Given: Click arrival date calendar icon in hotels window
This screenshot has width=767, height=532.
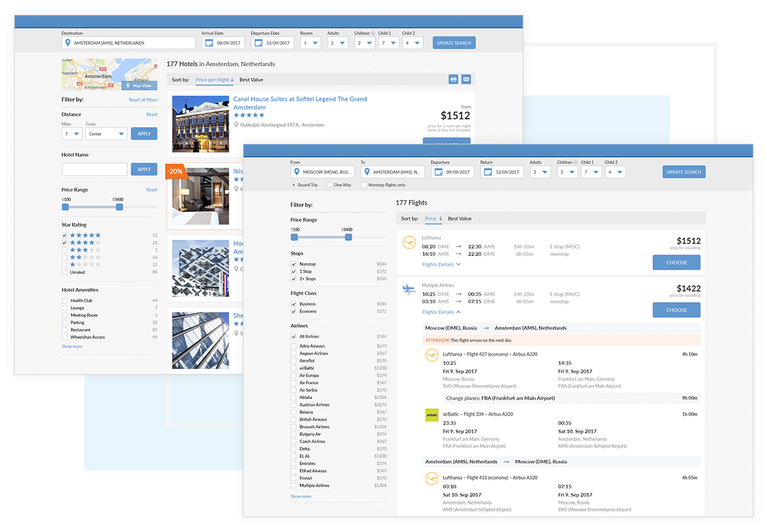Looking at the screenshot, I should [x=208, y=43].
